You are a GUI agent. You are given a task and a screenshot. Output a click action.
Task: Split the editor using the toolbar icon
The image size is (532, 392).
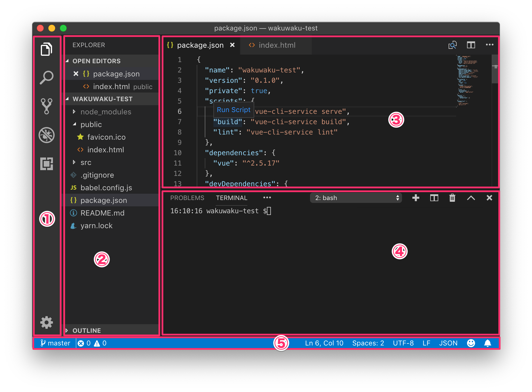(x=471, y=45)
